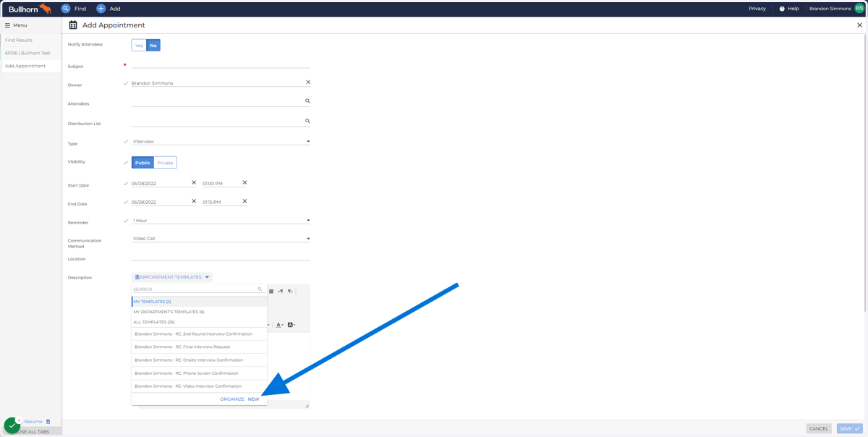Open the Type dropdown showing Interview

pos(221,142)
